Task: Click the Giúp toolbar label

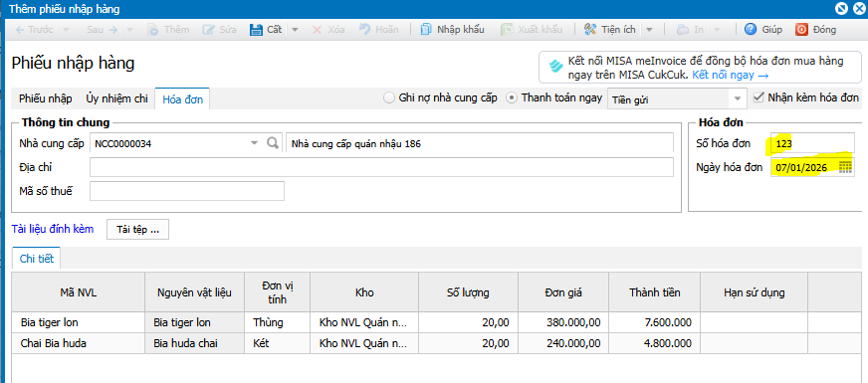Action: click(772, 30)
